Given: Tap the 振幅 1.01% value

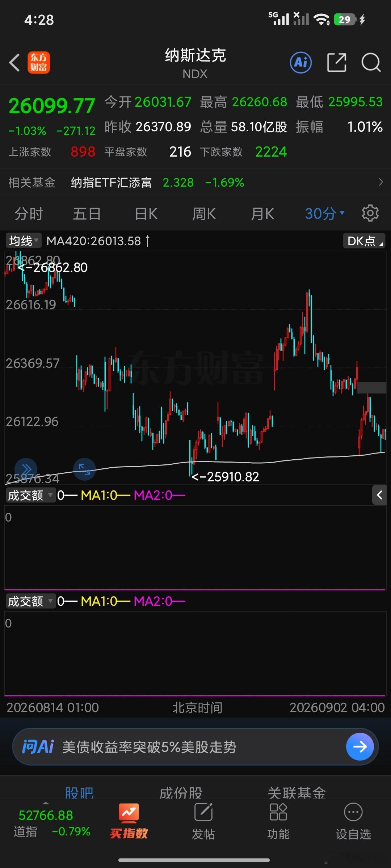Looking at the screenshot, I should click(365, 127).
